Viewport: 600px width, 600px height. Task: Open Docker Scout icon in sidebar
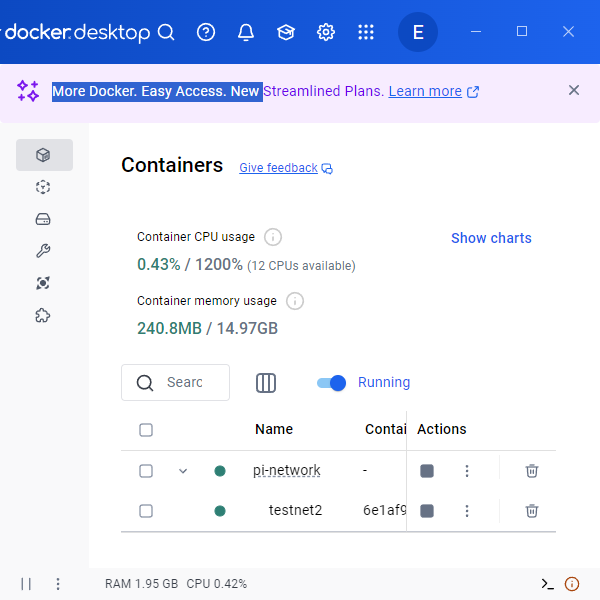coord(43,283)
